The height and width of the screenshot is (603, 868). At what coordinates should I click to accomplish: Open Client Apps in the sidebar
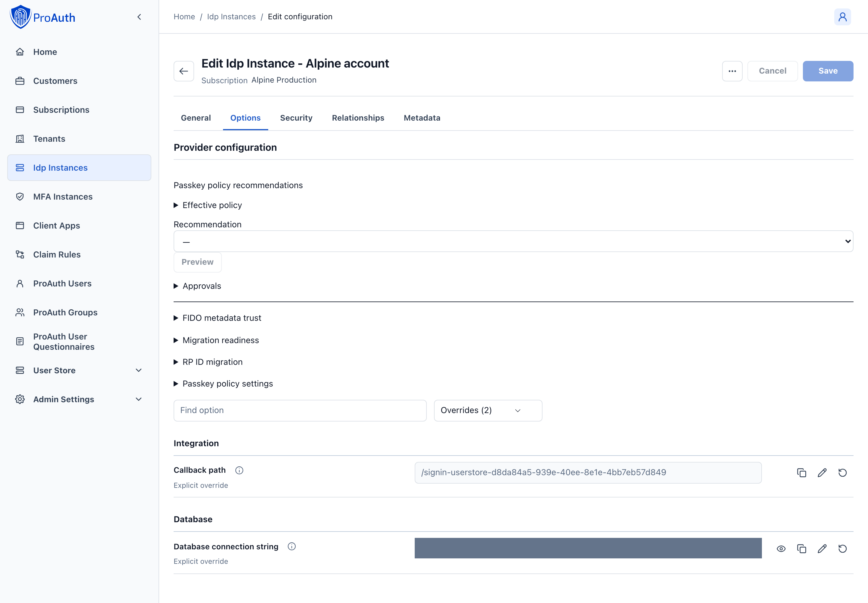(x=79, y=226)
